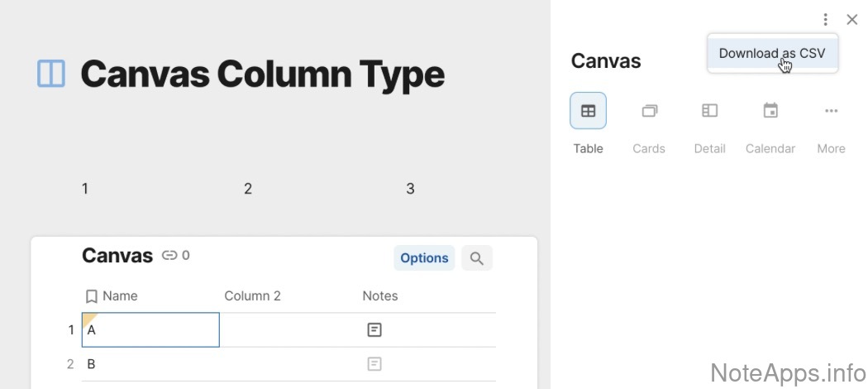This screenshot has height=389, width=868.
Task: Close the Canvas side panel
Action: point(852,20)
